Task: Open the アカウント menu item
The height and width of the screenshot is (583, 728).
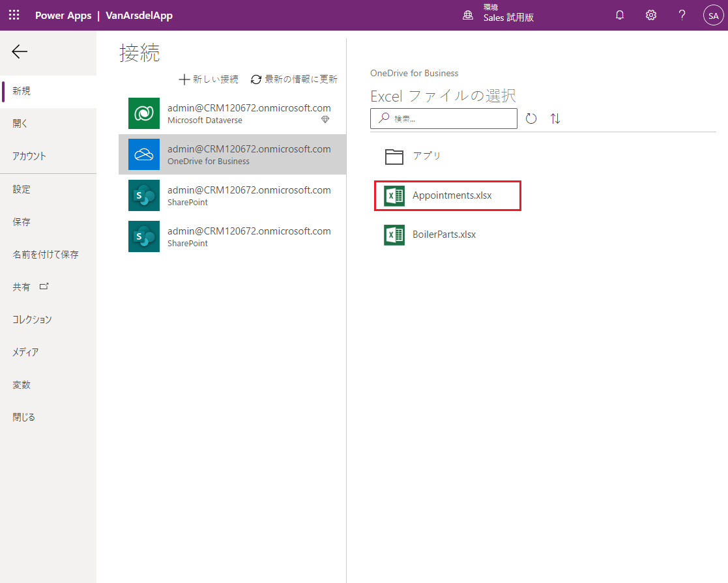Action: pyautogui.click(x=48, y=156)
